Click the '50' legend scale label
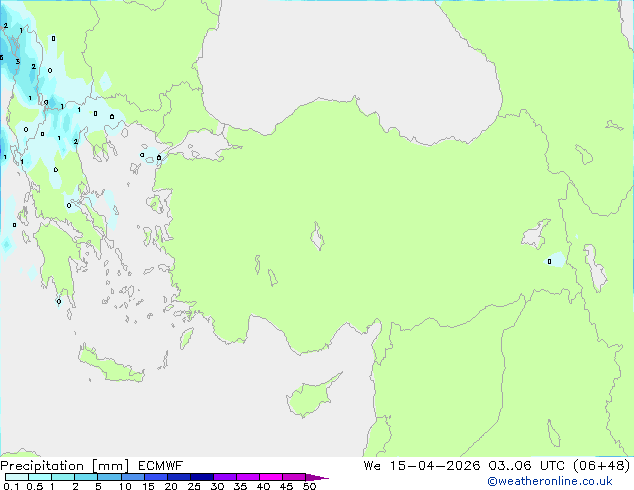The width and height of the screenshot is (634, 490). tap(310, 486)
